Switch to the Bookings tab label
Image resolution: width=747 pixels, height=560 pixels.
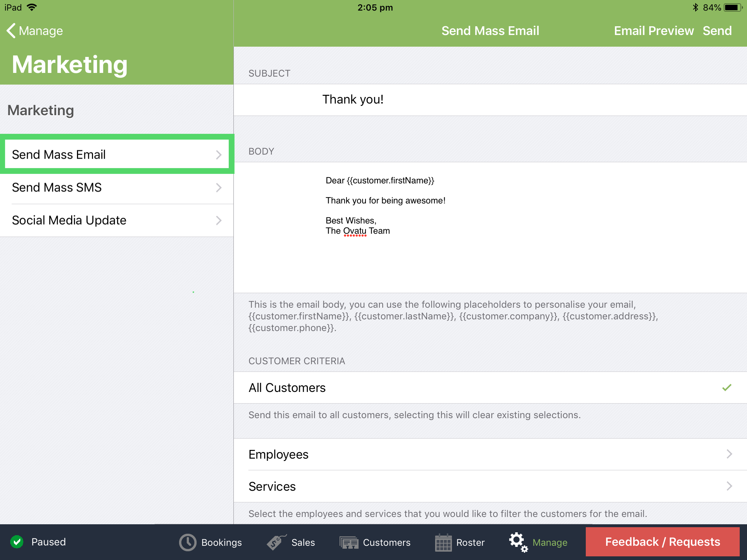point(221,542)
